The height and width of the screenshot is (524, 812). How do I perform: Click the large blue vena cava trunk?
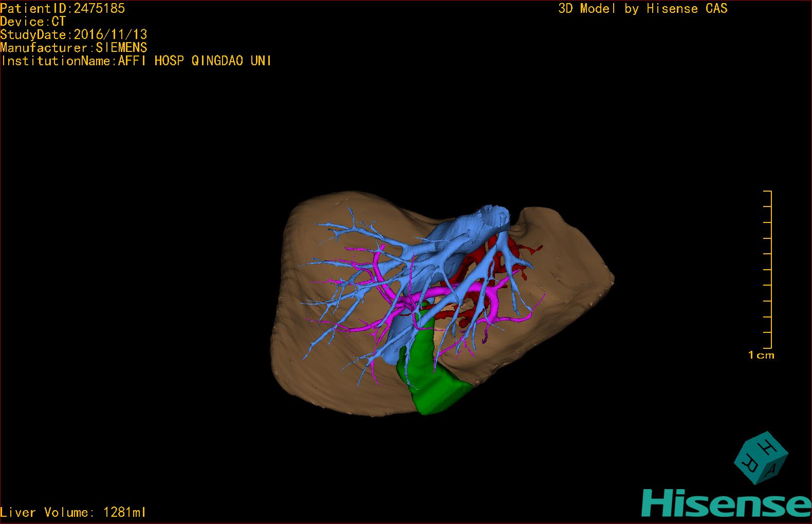pyautogui.click(x=478, y=221)
